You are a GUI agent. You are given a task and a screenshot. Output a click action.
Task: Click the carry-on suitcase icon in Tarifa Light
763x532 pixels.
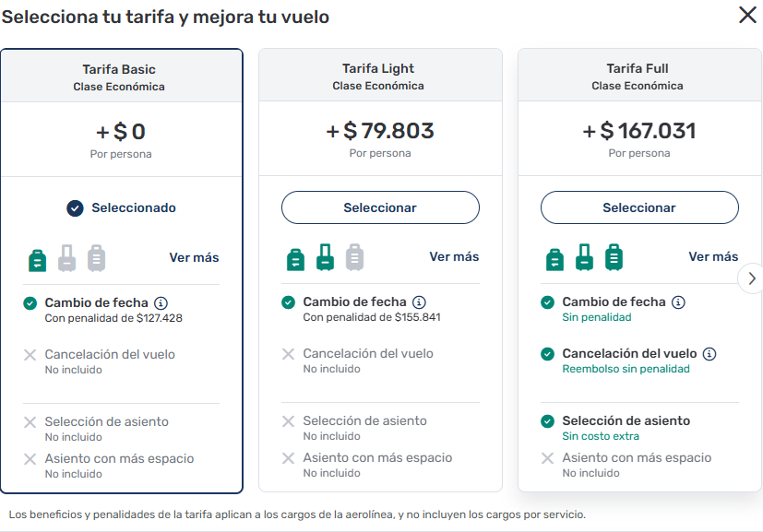[325, 257]
